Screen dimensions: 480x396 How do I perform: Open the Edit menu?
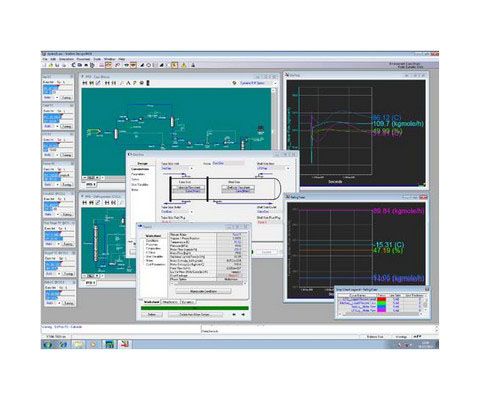pyautogui.click(x=53, y=59)
